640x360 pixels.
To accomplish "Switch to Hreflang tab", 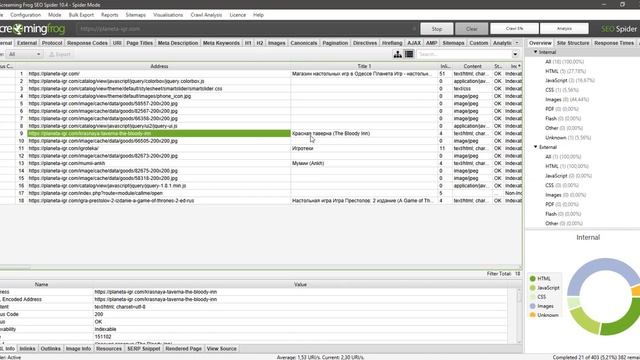I will tap(392, 43).
